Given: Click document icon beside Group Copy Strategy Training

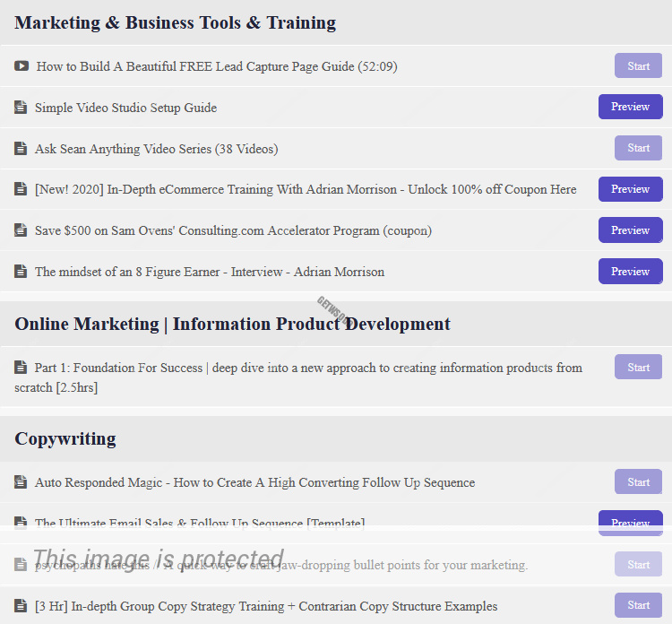Looking at the screenshot, I should 21,606.
